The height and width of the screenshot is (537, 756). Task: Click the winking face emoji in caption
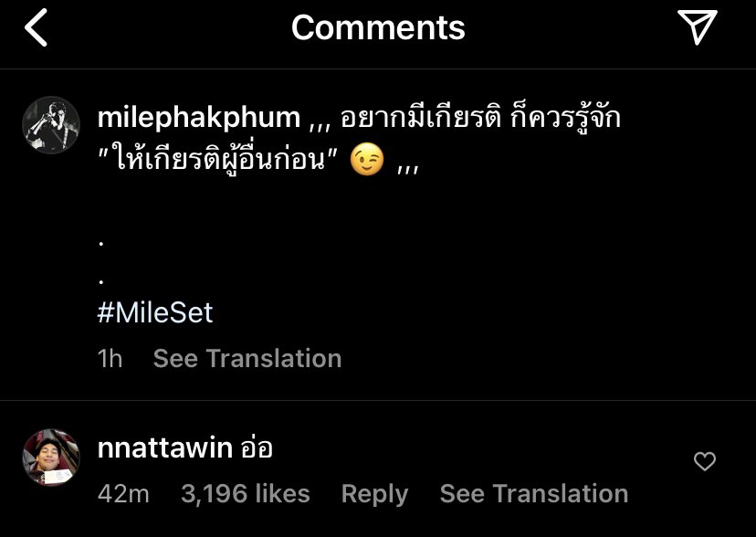pos(367,161)
